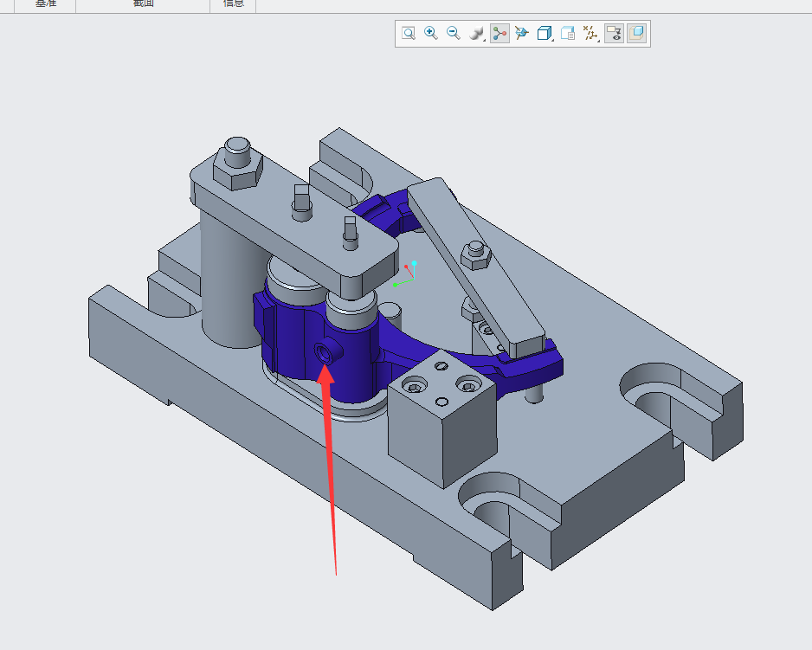Image resolution: width=812 pixels, height=650 pixels.
Task: Toggle the Annotation Display eye icon
Action: (614, 34)
